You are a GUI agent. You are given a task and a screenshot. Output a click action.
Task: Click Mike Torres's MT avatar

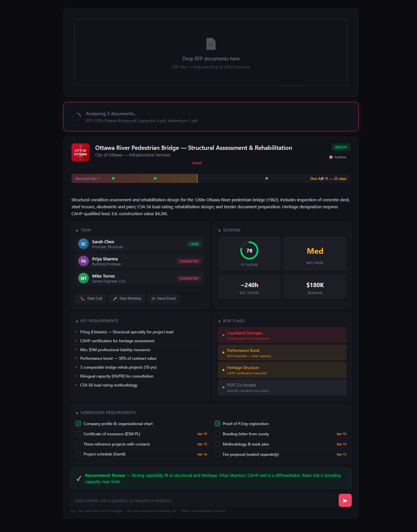point(84,278)
